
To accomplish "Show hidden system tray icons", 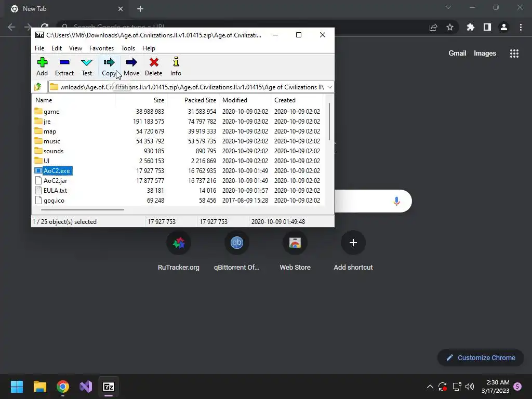I will coord(430,387).
